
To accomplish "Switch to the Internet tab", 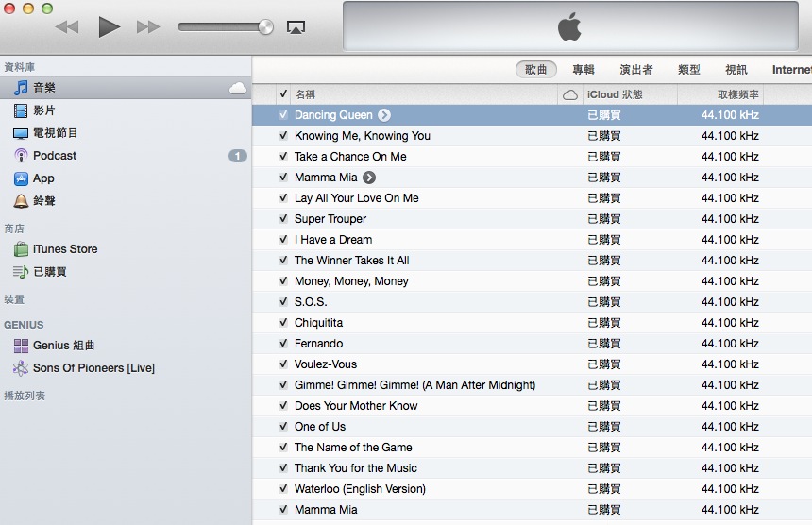I will [792, 69].
